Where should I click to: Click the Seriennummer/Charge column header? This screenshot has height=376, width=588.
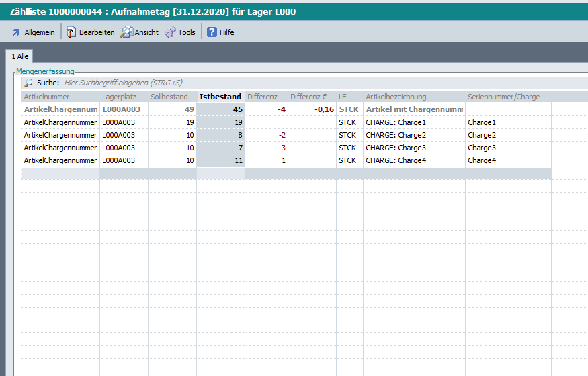click(503, 97)
